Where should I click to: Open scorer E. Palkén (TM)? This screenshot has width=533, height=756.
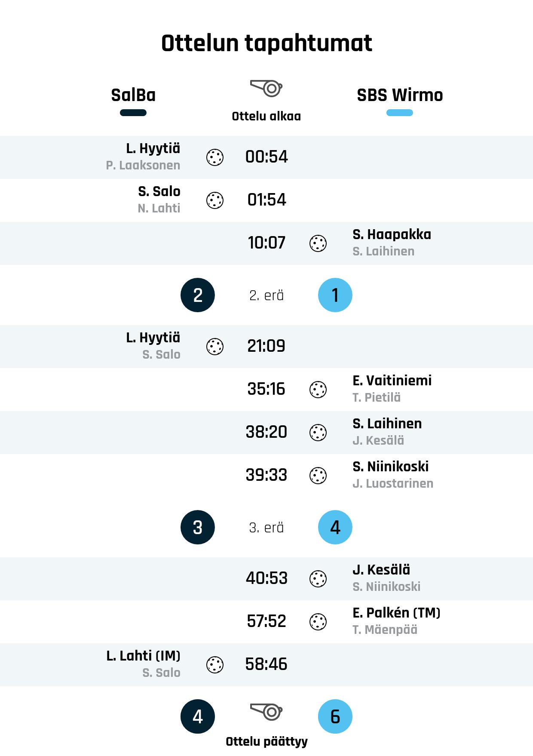(x=396, y=613)
